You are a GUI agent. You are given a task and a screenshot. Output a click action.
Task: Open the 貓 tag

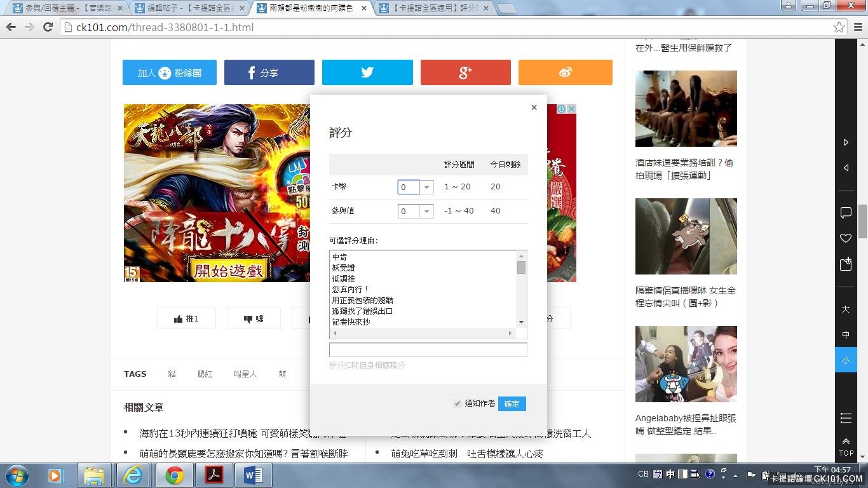coord(172,374)
